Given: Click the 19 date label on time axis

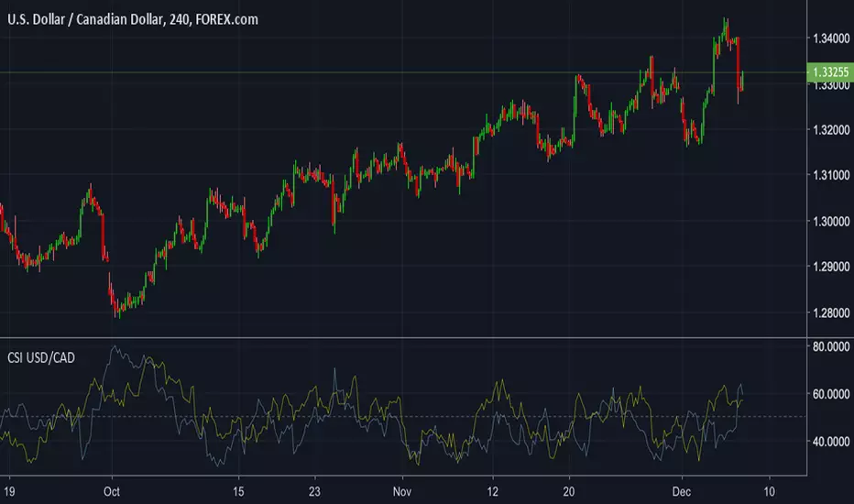Looking at the screenshot, I should [9, 491].
